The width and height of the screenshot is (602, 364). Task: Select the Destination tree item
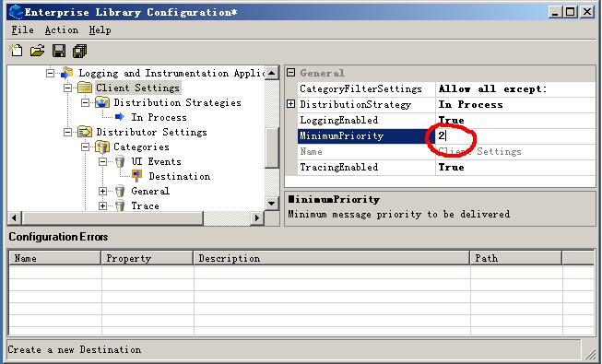point(179,176)
